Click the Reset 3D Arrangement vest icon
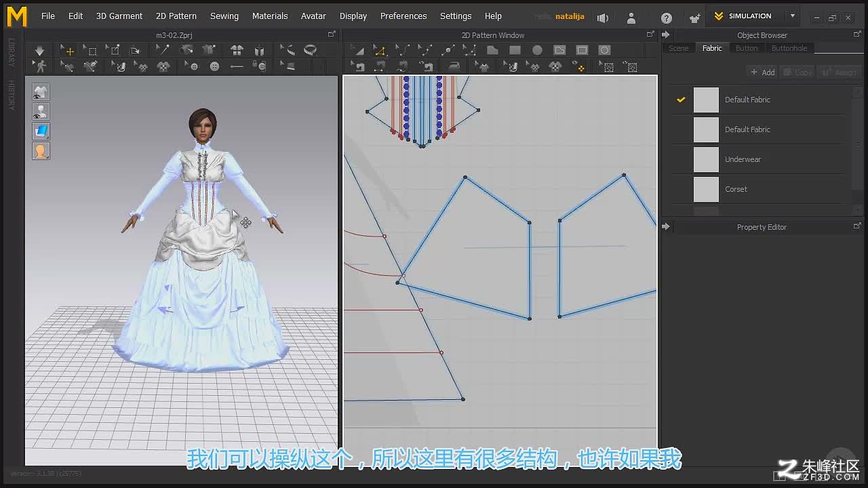Screen dimensions: 868x488 click(259, 50)
